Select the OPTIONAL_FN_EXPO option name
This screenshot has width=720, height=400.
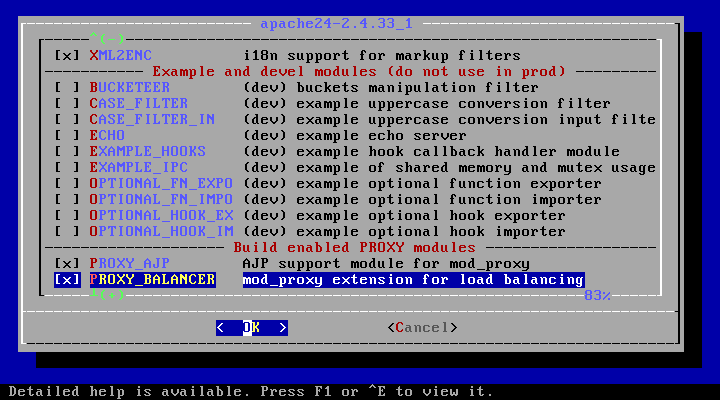click(161, 184)
